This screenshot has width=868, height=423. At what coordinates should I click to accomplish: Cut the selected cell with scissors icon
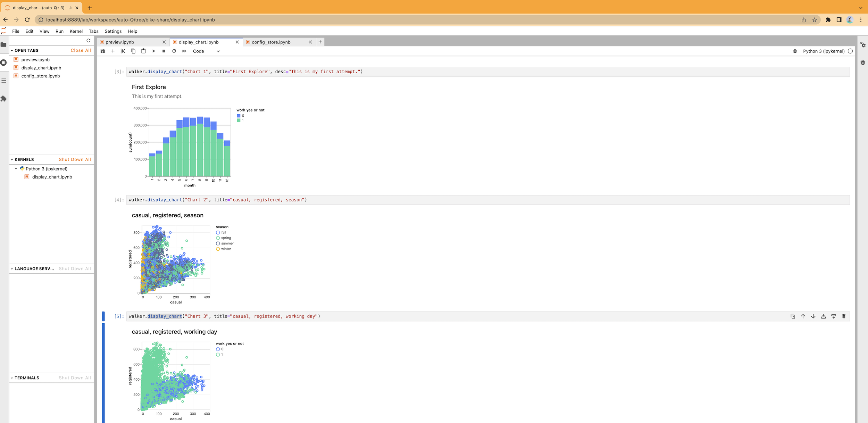pos(123,51)
